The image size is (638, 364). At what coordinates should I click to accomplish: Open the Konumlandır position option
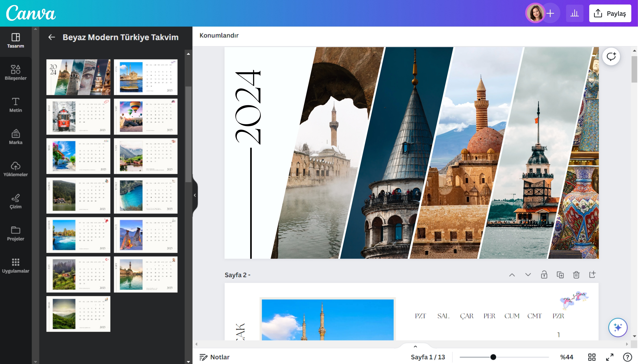pos(219,35)
